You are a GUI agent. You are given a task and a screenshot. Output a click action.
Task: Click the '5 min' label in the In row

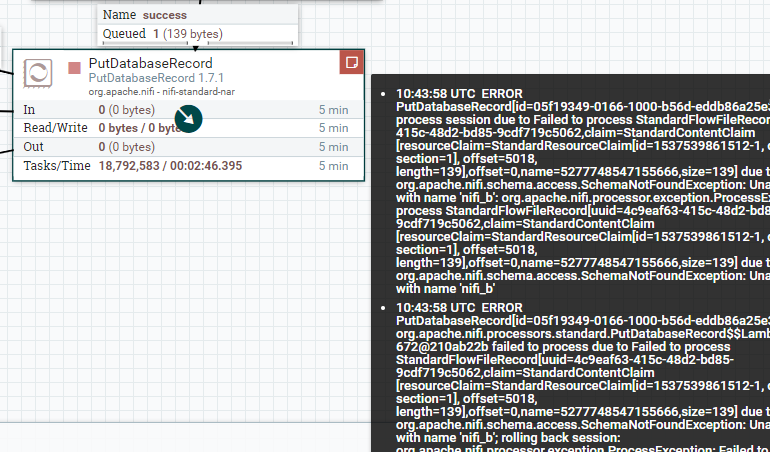click(x=333, y=110)
